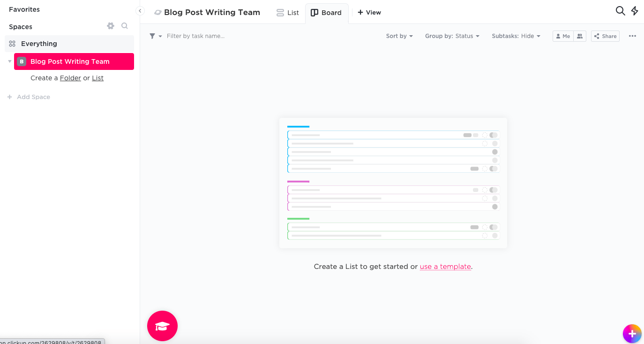Click the List link in sidebar
Screen dimensions: 644x344
(x=97, y=78)
